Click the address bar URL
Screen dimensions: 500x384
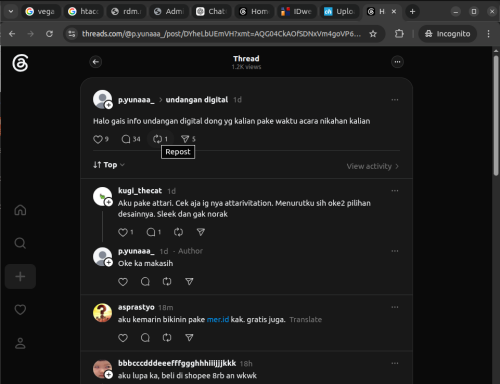221,34
